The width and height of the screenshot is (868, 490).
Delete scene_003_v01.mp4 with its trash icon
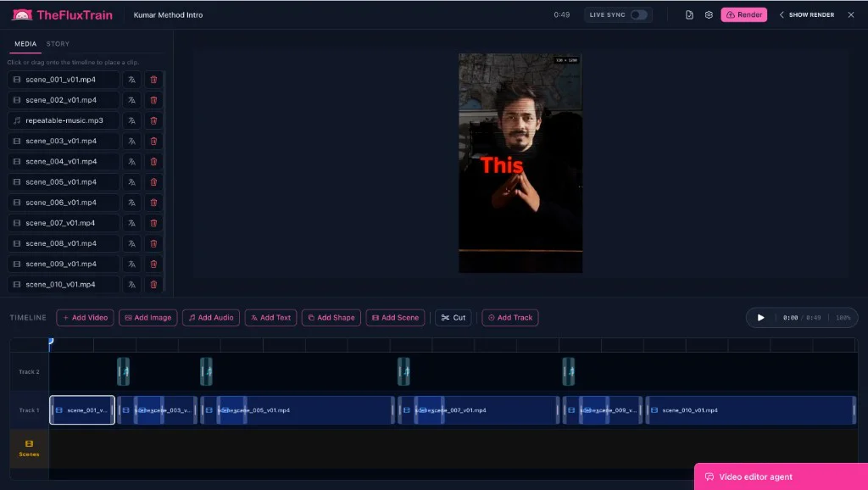pos(154,142)
